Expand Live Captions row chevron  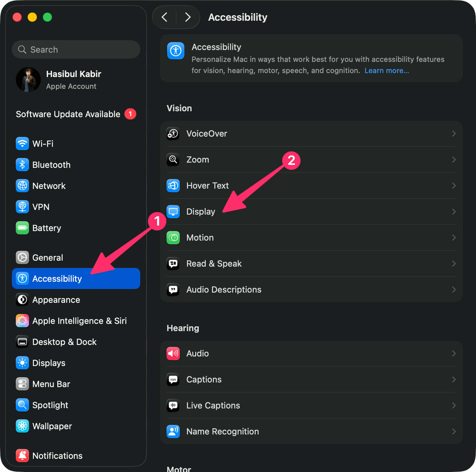[454, 406]
